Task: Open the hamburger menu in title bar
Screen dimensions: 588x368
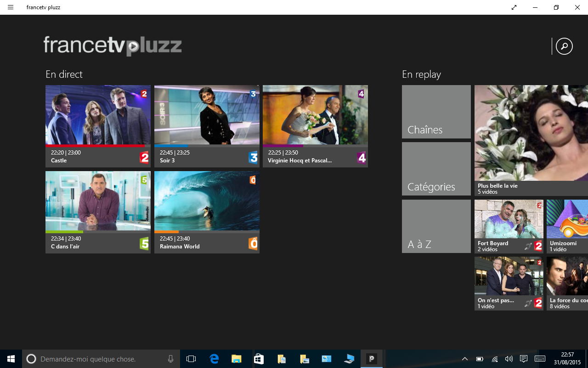Action: [11, 7]
